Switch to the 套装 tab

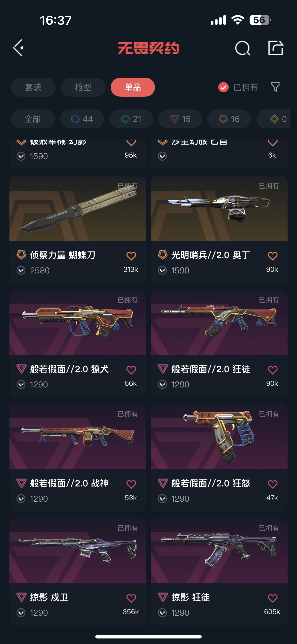point(33,87)
